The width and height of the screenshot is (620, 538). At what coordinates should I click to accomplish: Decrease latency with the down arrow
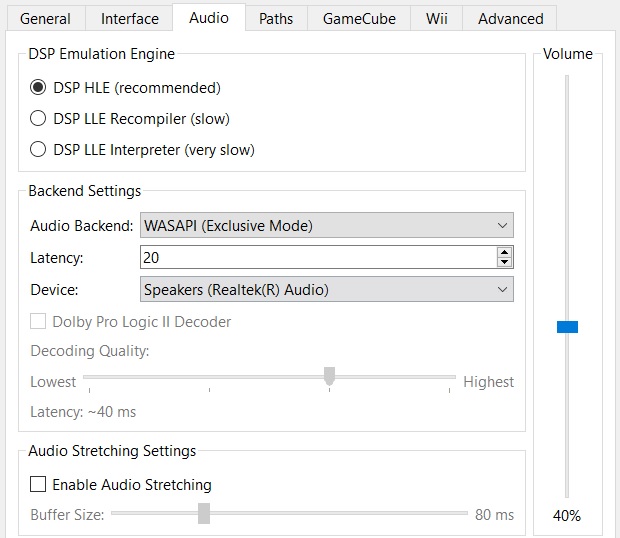(504, 263)
